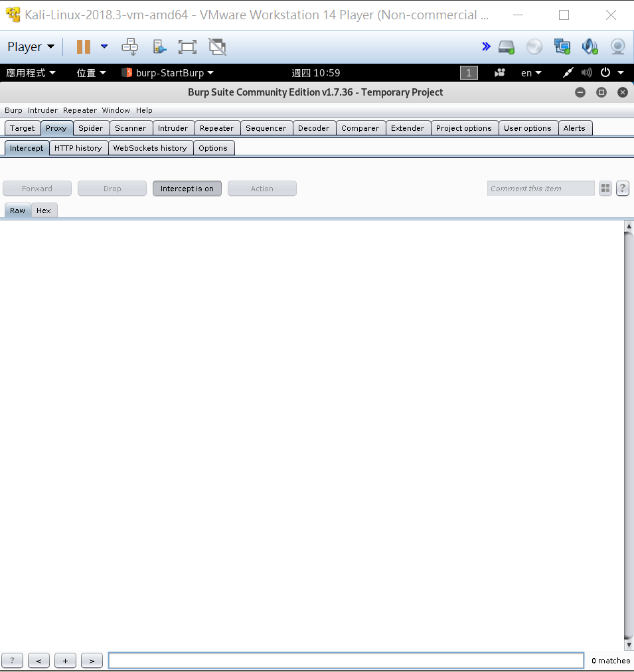
Task: Open the User options tab
Action: tap(528, 128)
